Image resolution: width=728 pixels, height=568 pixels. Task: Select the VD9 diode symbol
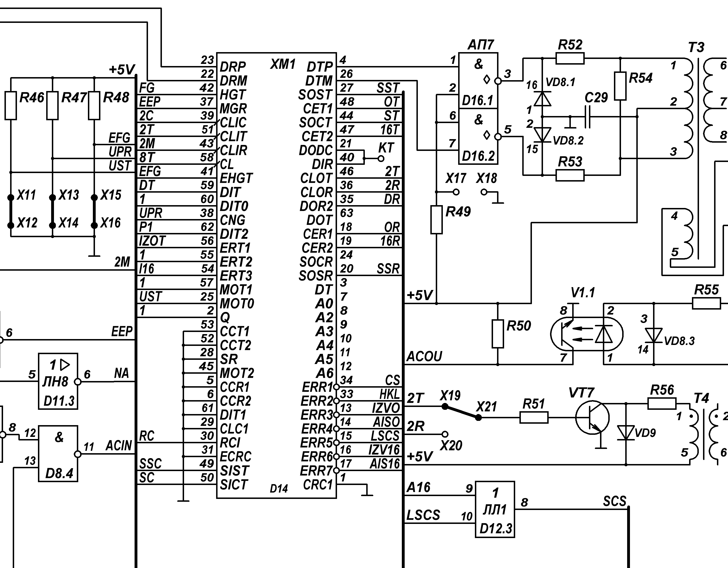[626, 433]
